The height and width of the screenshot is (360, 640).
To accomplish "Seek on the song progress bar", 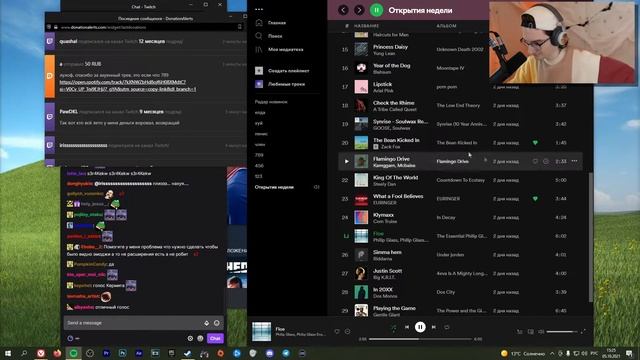I will (420, 339).
